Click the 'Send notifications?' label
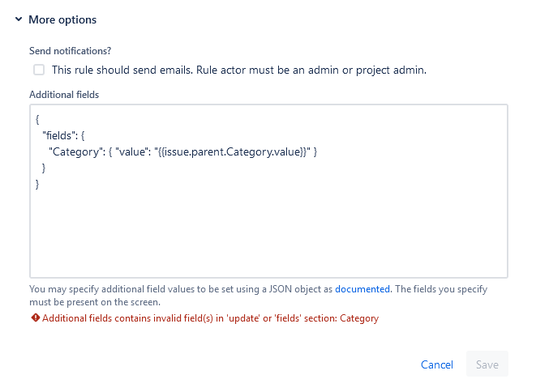Image resolution: width=536 pixels, height=392 pixels. coord(70,49)
